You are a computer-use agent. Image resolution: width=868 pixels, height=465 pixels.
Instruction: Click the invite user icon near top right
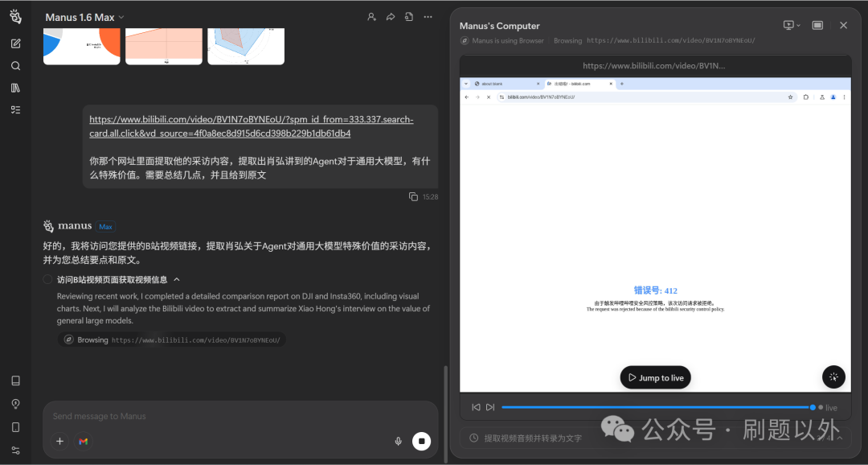[371, 16]
